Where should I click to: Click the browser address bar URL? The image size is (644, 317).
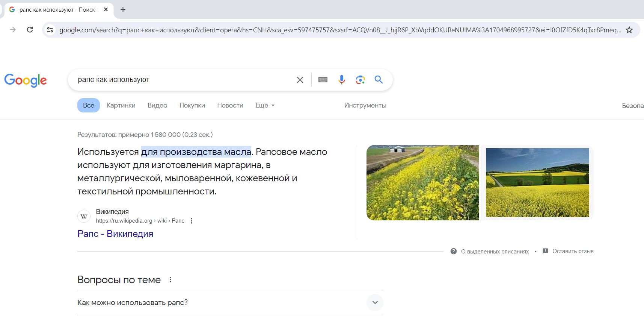point(340,30)
